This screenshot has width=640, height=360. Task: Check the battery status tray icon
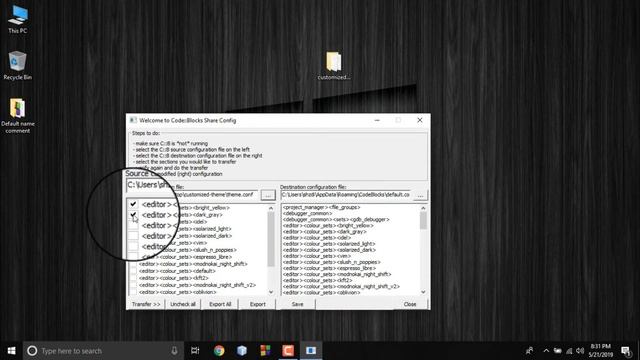tap(558, 351)
